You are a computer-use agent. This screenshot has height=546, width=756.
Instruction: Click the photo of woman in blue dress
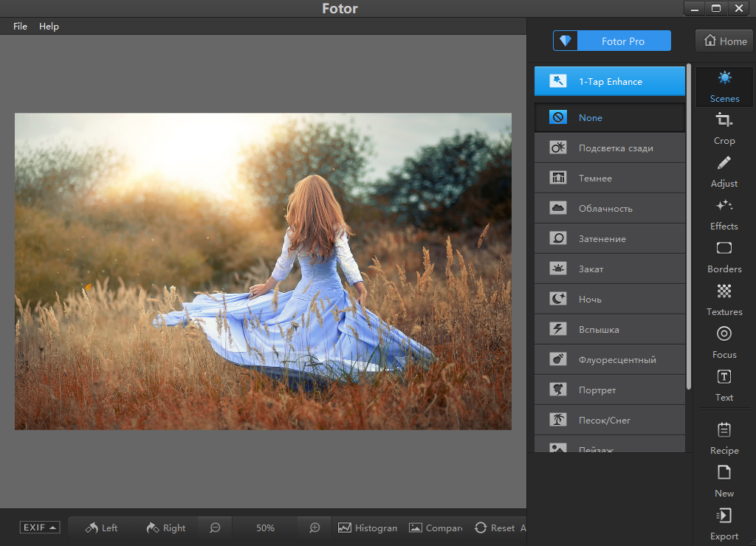263,272
